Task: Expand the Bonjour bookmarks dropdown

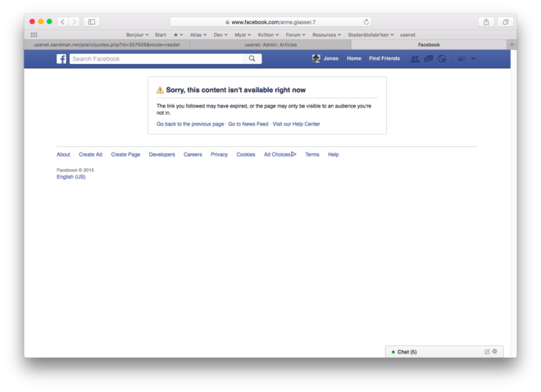Action: pos(137,35)
